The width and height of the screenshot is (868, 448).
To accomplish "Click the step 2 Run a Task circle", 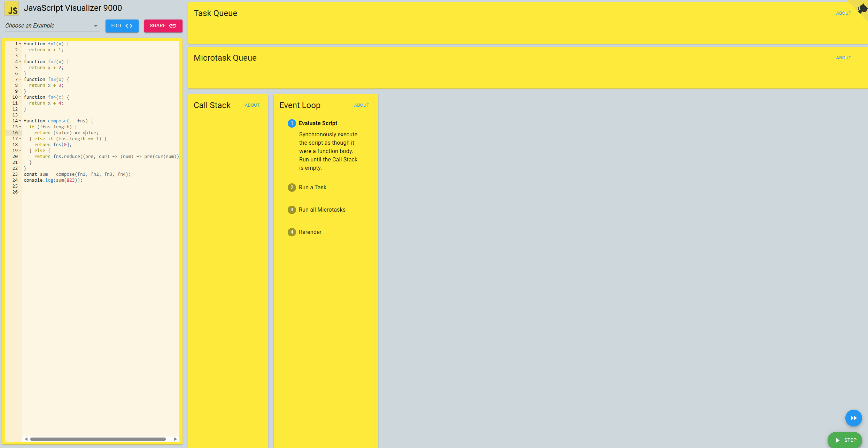I will pyautogui.click(x=292, y=187).
